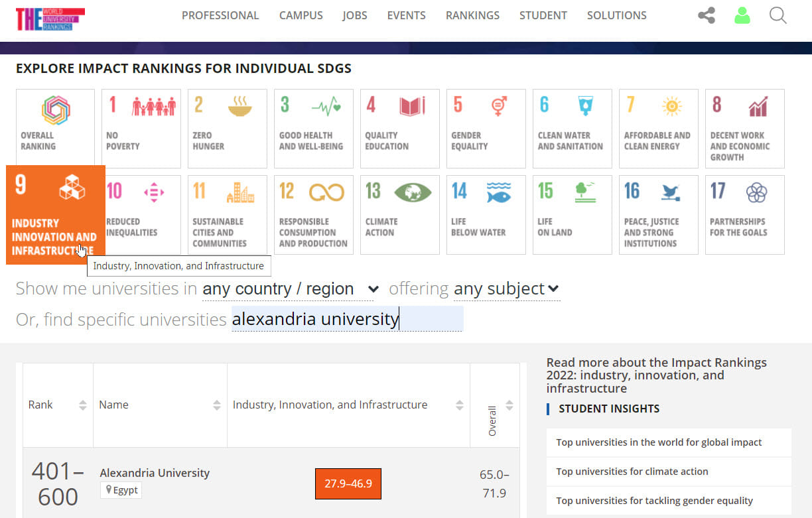
Task: Switch to the STUDENT section
Action: click(x=543, y=15)
